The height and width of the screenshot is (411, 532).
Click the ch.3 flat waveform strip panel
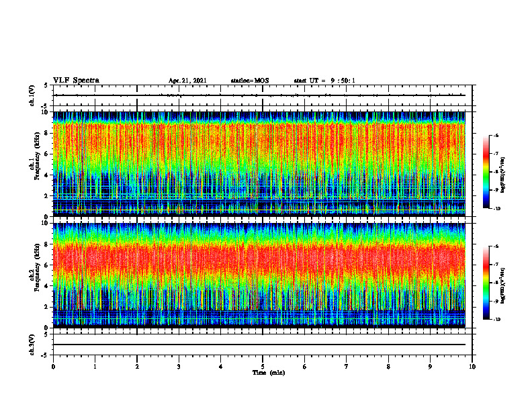click(x=263, y=345)
